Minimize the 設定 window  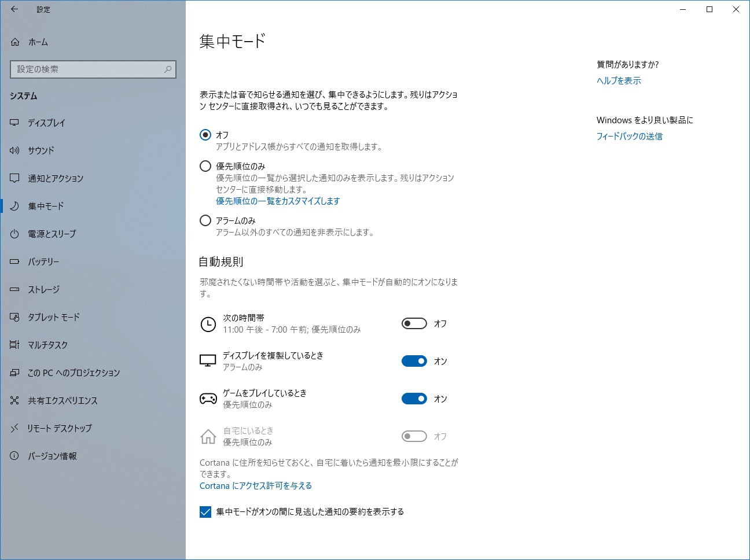click(683, 9)
